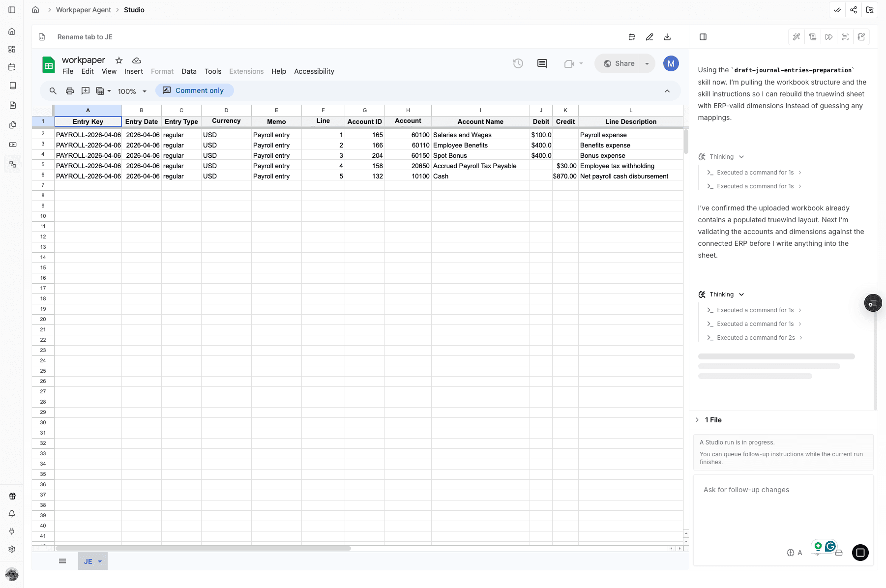886x588 pixels.
Task: Open the JE tab dropdown arrow
Action: [x=100, y=561]
